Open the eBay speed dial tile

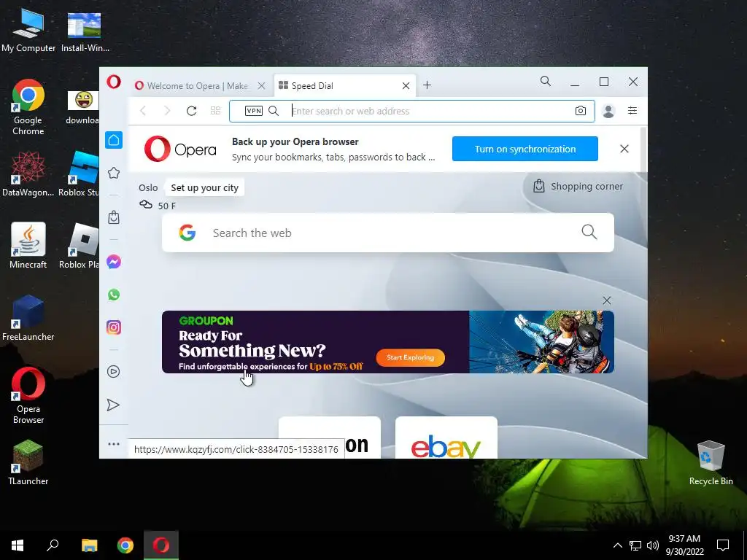coord(446,437)
